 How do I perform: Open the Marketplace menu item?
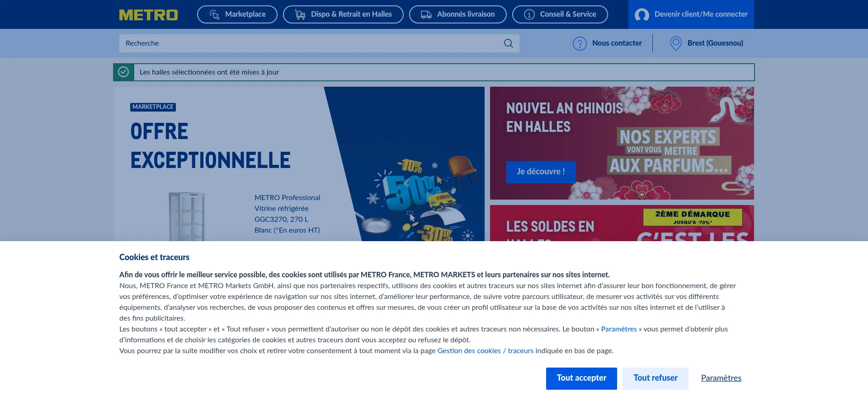[x=237, y=14]
